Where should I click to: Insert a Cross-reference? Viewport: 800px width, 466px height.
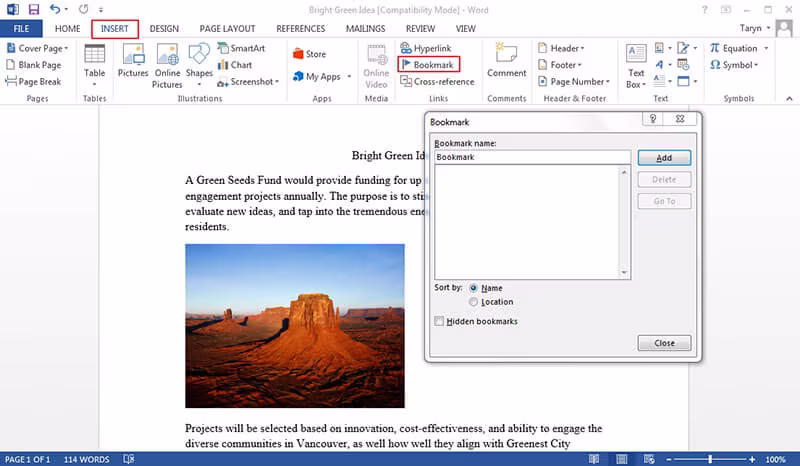point(437,81)
